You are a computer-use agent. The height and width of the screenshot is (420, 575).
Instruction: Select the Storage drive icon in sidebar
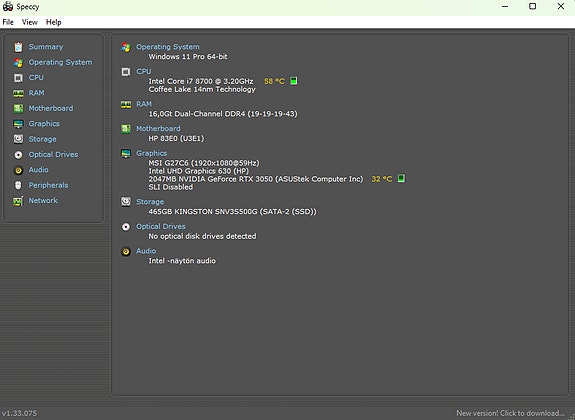pos(18,139)
